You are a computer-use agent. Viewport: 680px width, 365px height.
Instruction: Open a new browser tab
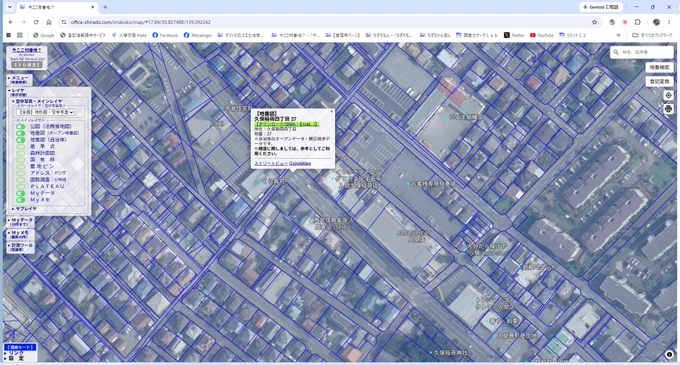[105, 7]
